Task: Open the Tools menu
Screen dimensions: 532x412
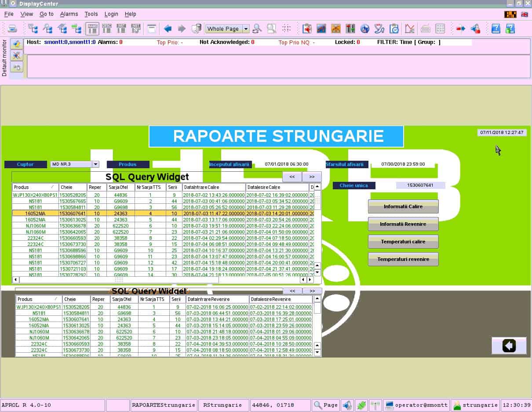Action: (x=91, y=14)
